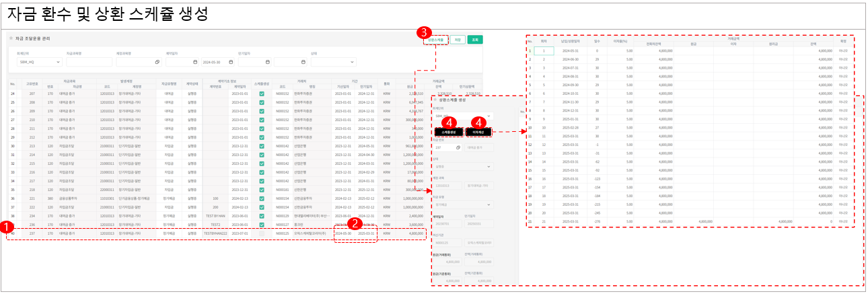The image size is (868, 294).
Task: Click the 상환스케쥴 button
Action: (x=435, y=40)
